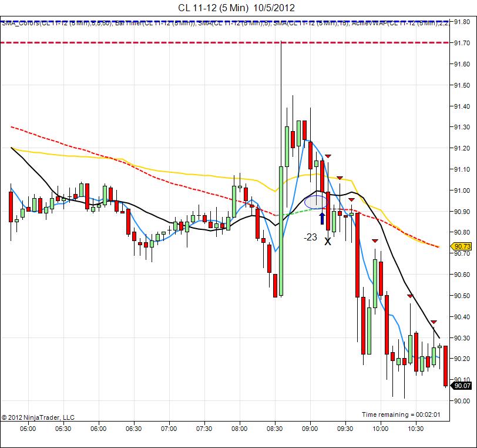Click the 91.00 price axis label
This screenshot has height=448, width=477.
[462, 190]
